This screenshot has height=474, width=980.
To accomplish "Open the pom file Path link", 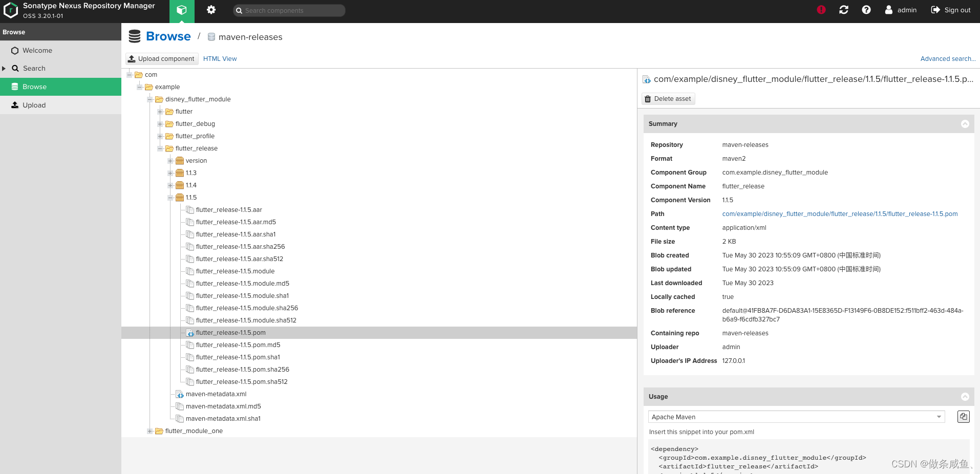I will click(x=840, y=214).
